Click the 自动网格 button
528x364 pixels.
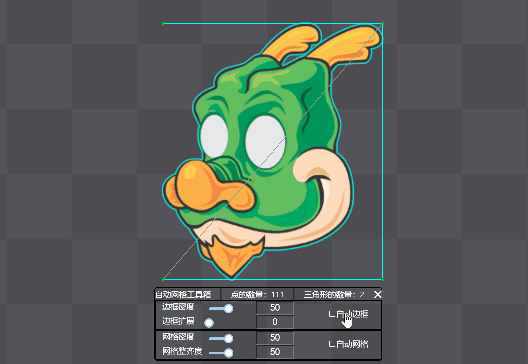coord(348,344)
